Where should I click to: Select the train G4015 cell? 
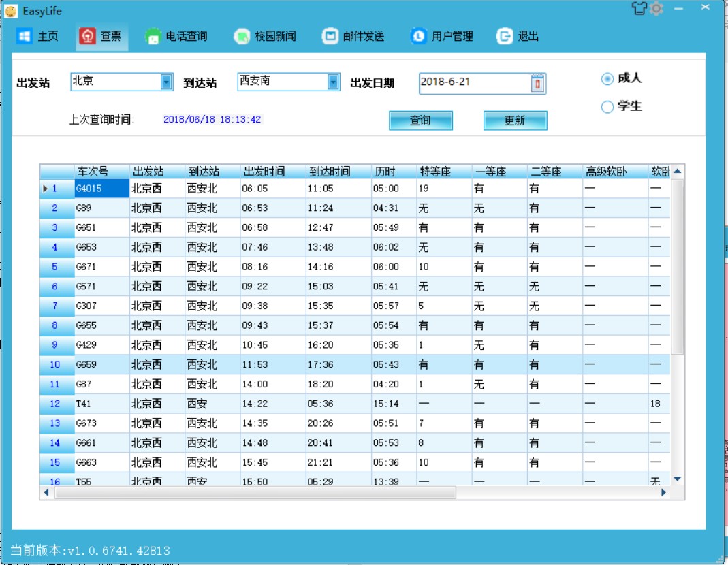coord(101,189)
